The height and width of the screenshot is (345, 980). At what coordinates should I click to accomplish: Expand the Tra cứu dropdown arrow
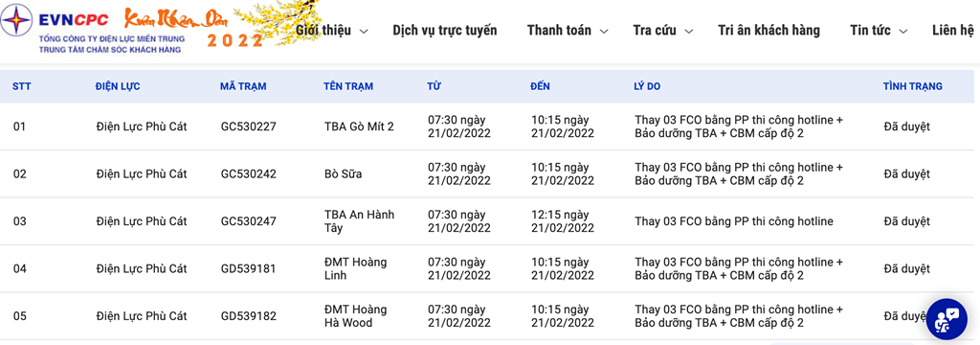tap(689, 32)
